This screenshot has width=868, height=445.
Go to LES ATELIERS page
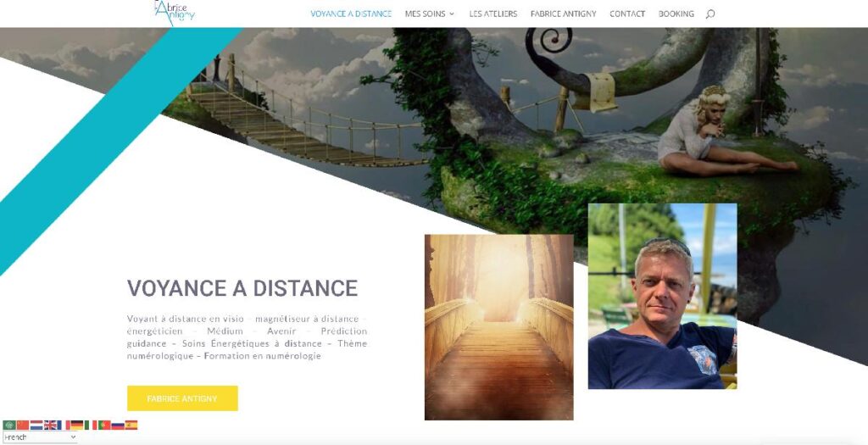pos(493,14)
